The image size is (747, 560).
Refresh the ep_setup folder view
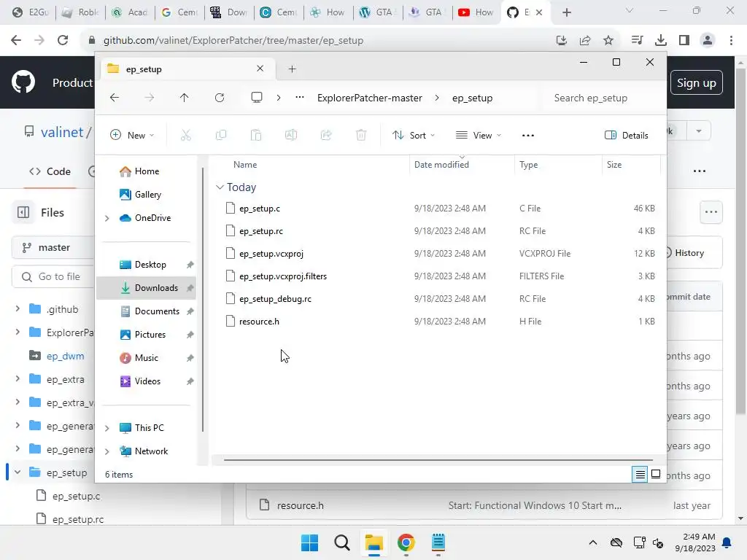point(220,98)
